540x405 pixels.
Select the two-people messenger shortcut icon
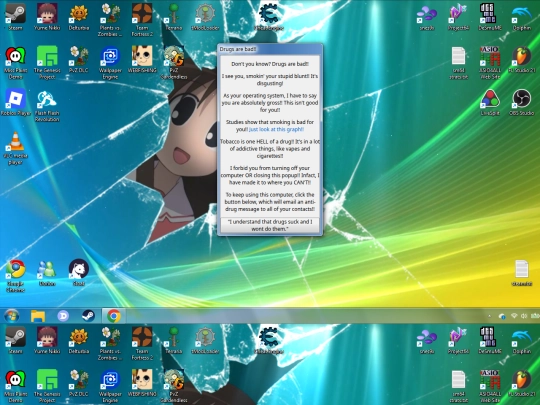click(47, 273)
